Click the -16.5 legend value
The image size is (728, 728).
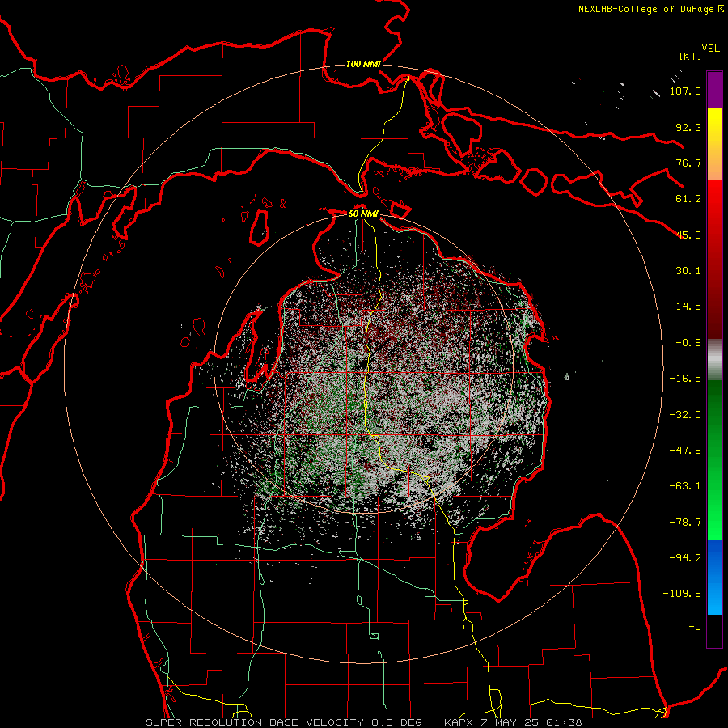685,379
